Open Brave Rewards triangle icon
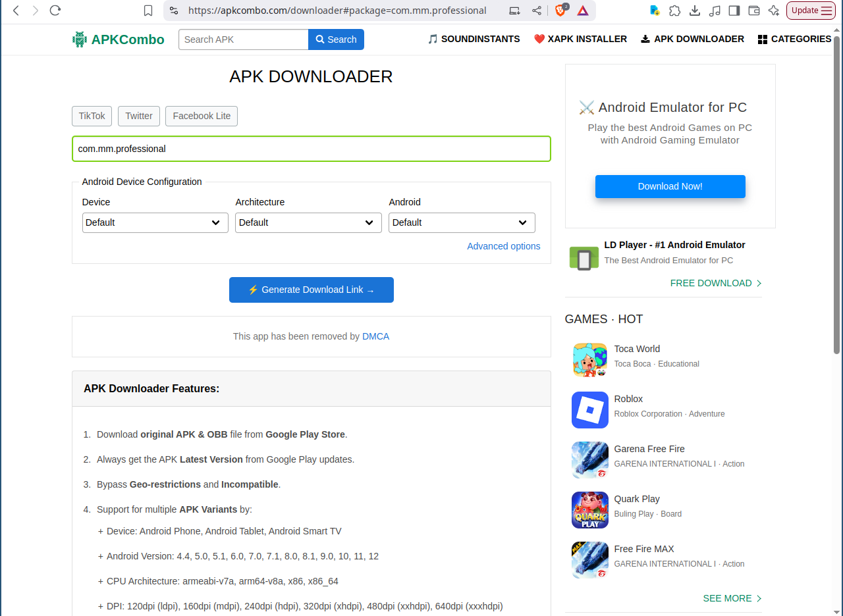This screenshot has width=843, height=616. (583, 11)
